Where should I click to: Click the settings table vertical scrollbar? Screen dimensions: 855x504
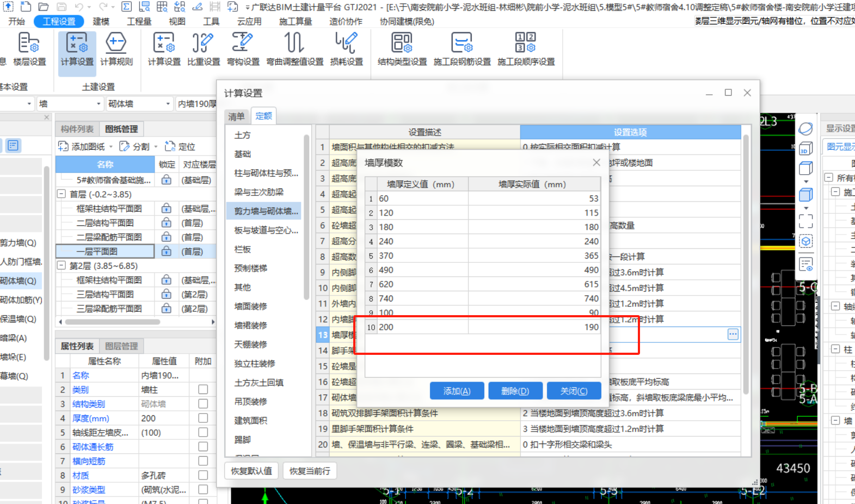point(746,264)
